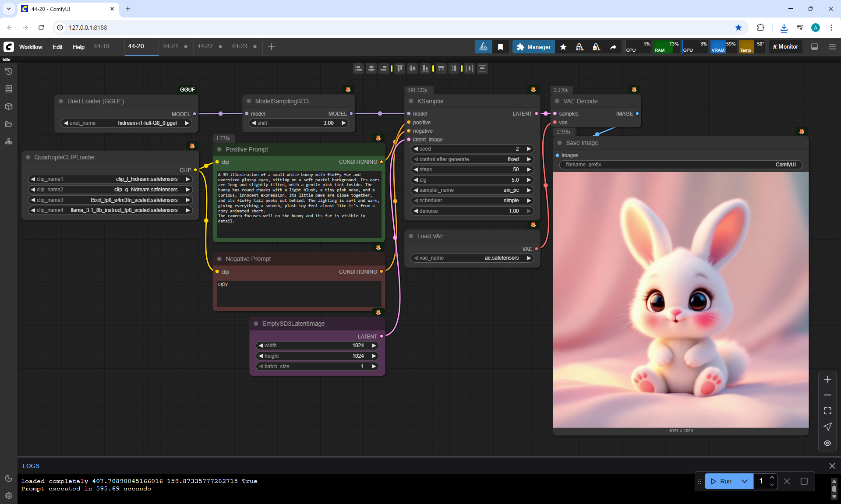
Task: Open the Workflow menu
Action: [x=31, y=47]
